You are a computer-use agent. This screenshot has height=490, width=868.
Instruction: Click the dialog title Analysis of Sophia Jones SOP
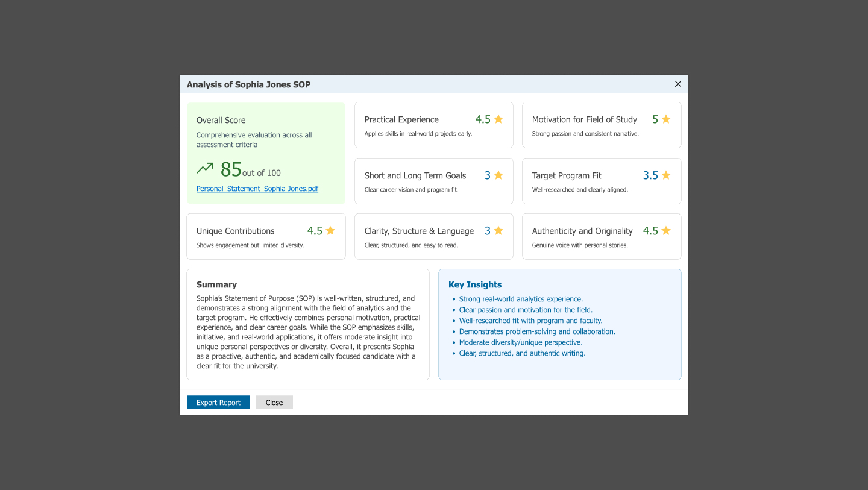248,84
